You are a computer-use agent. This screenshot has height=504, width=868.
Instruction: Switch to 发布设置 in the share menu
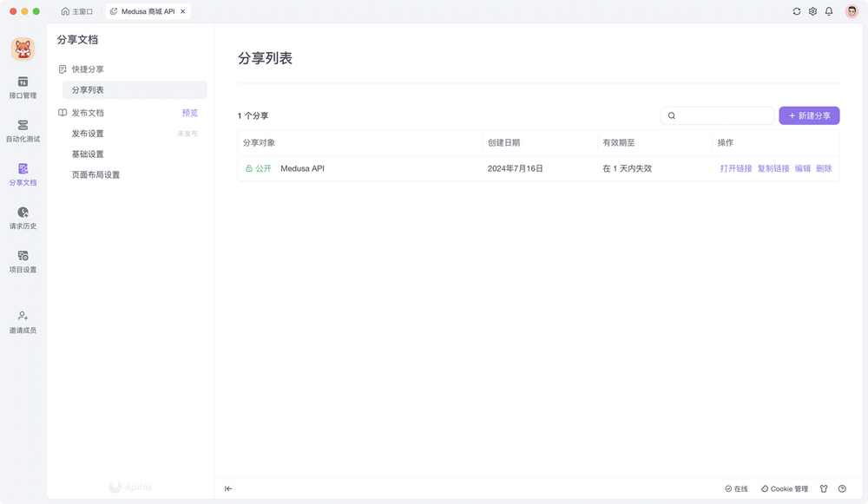[88, 134]
